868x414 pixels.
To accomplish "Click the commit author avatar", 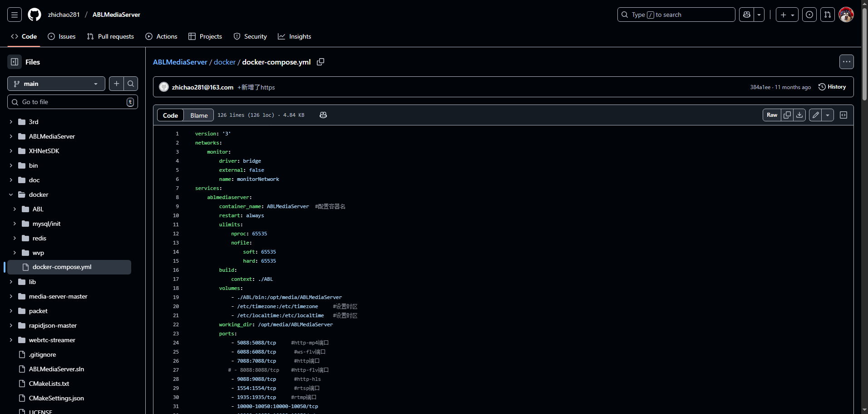I will (164, 87).
